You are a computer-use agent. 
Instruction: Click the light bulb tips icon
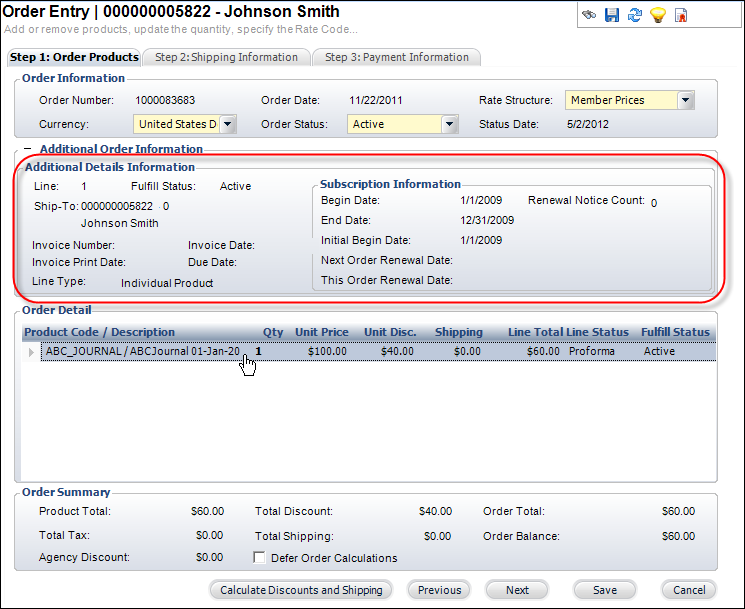(657, 15)
